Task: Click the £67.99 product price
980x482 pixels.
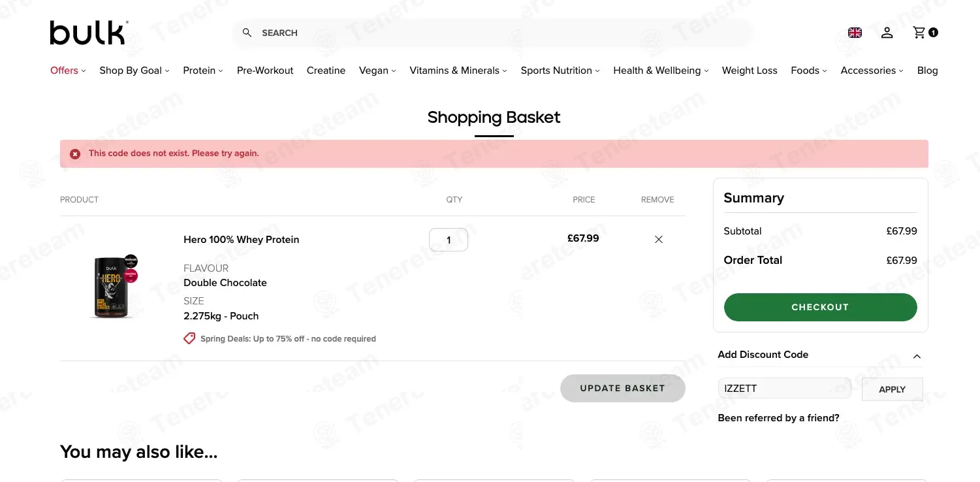Action: point(583,238)
